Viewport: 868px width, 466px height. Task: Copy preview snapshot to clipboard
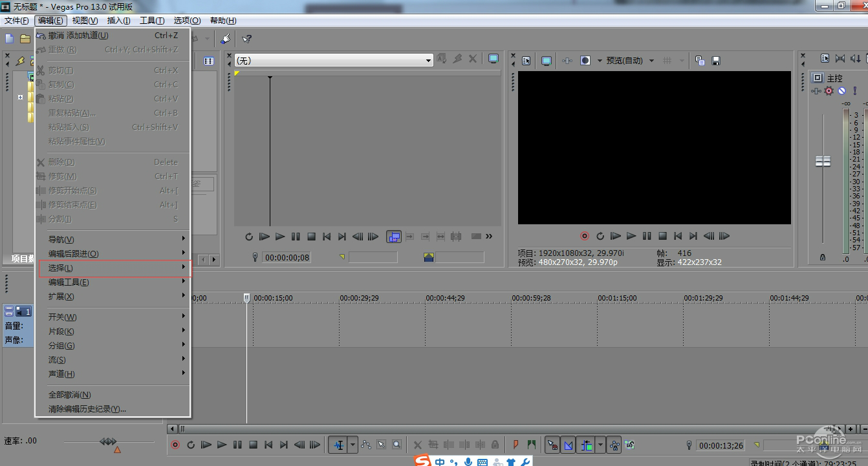coord(700,61)
